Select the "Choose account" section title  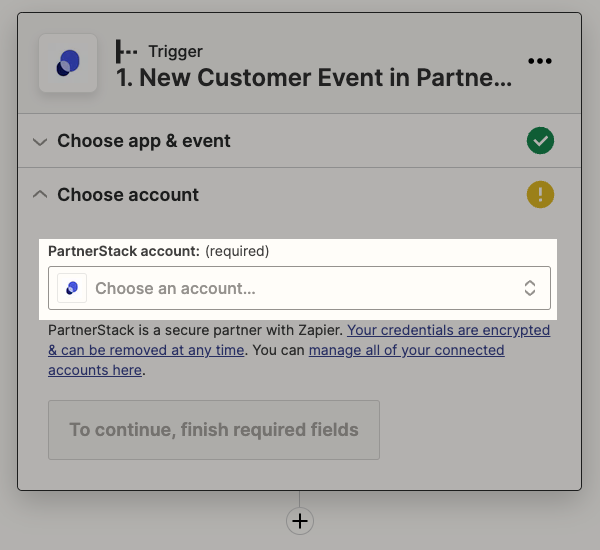coord(128,195)
